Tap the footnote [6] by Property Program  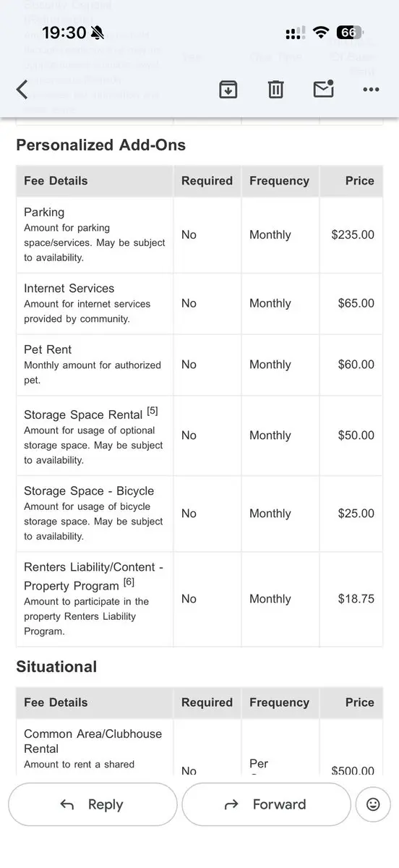(129, 582)
